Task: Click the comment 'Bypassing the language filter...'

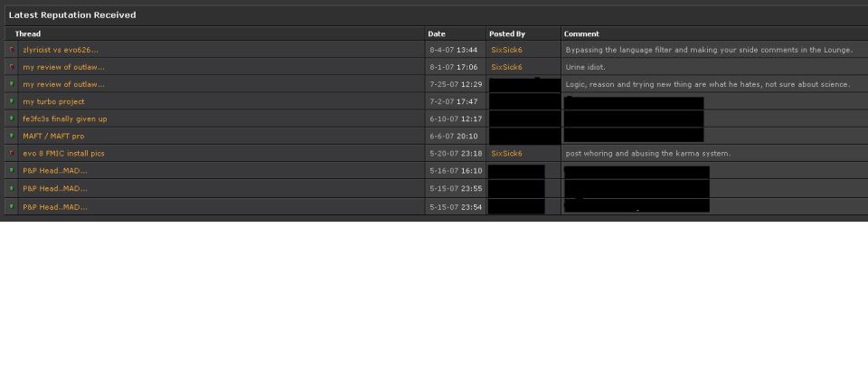Action: (709, 50)
